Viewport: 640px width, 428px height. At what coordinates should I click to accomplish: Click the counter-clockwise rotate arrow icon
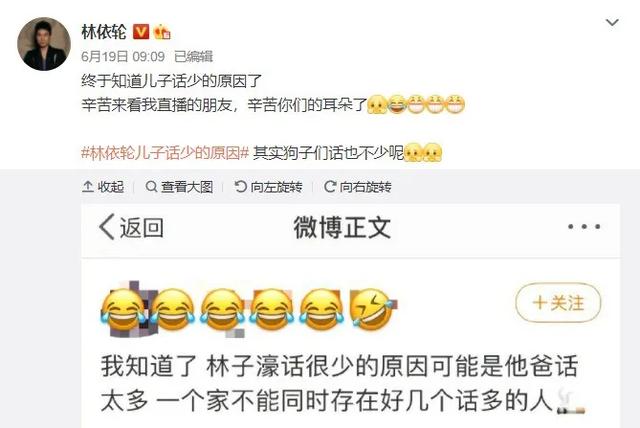240,187
